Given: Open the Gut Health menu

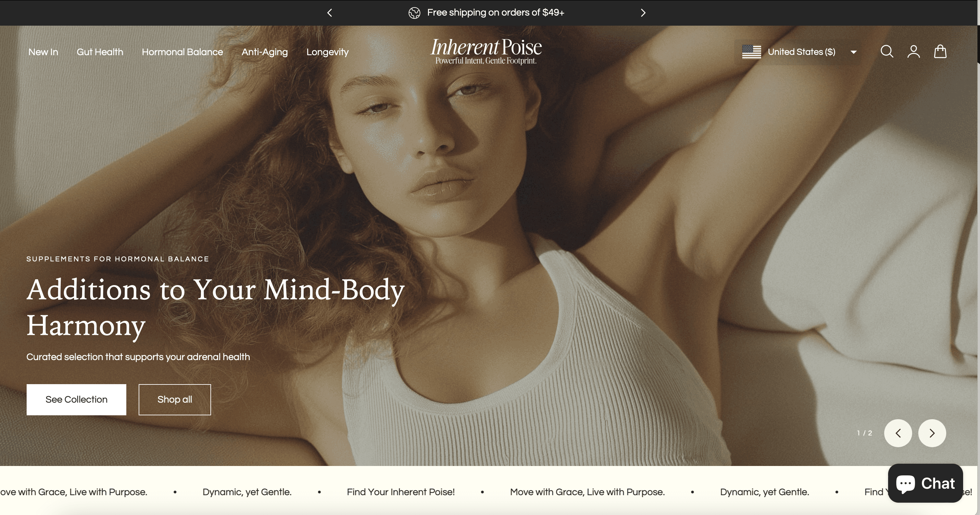Looking at the screenshot, I should click(x=100, y=52).
